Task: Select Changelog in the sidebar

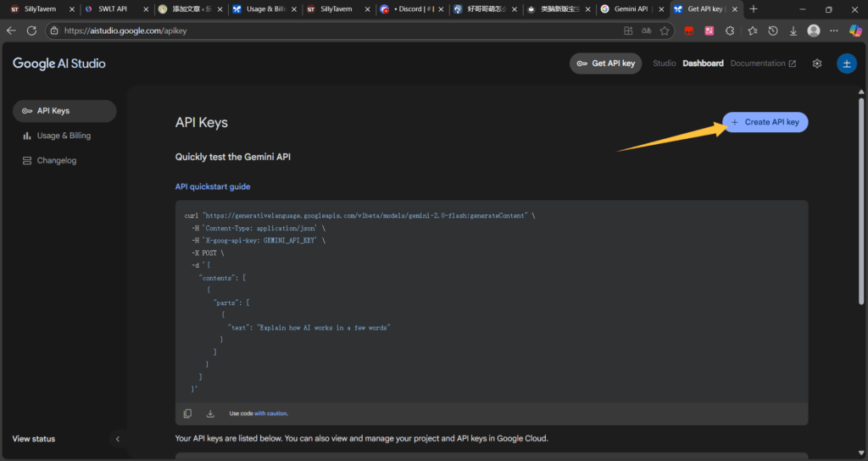Action: pos(56,160)
